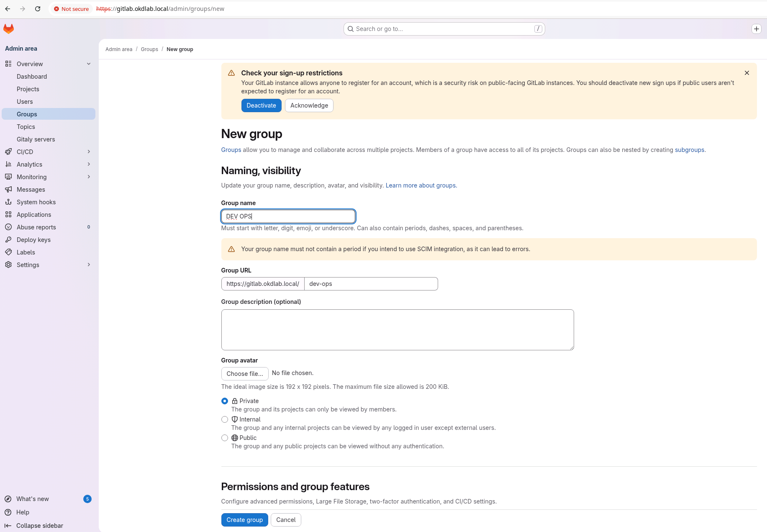
Task: Click the plus create-new icon
Action: [x=756, y=29]
